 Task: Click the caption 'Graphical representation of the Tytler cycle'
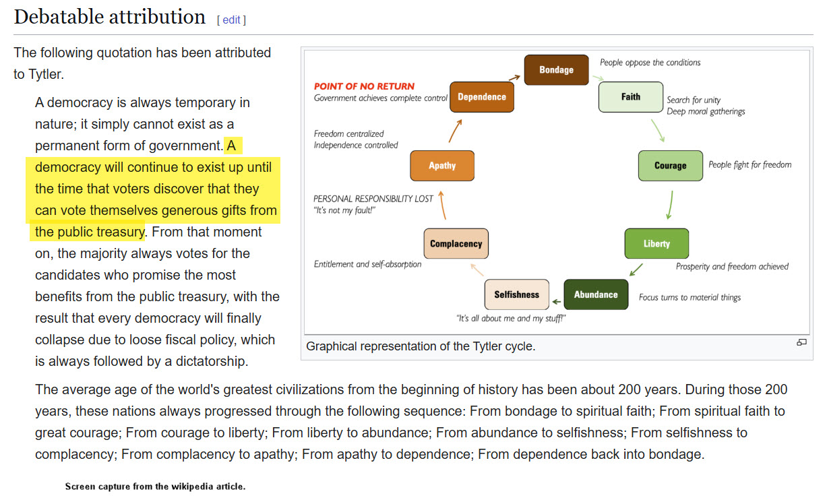[421, 346]
